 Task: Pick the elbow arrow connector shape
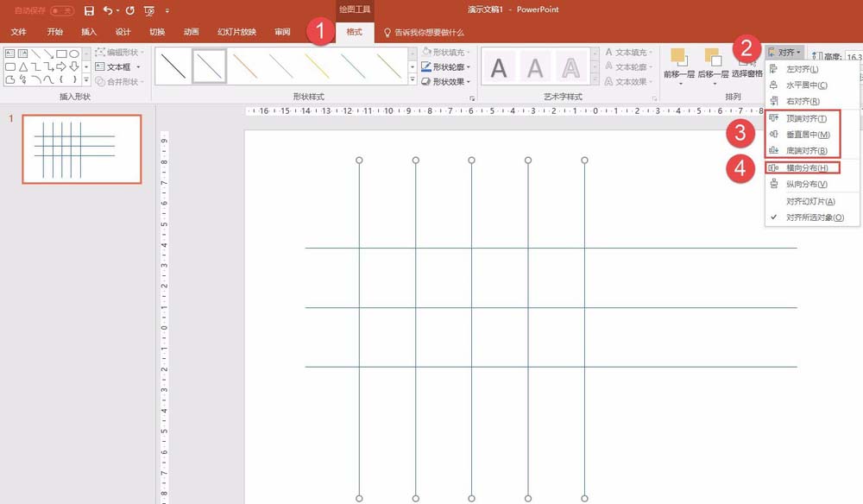click(x=48, y=66)
